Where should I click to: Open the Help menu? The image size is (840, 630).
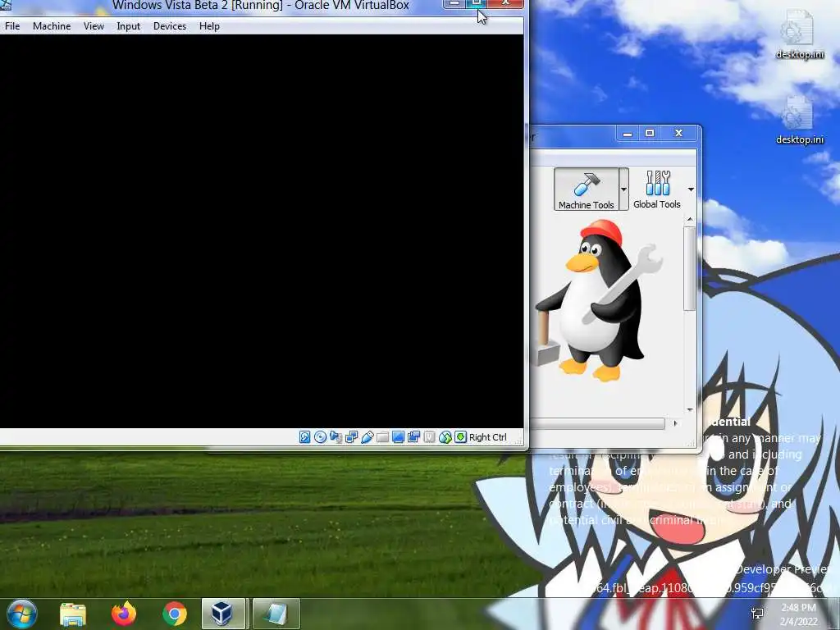tap(209, 25)
